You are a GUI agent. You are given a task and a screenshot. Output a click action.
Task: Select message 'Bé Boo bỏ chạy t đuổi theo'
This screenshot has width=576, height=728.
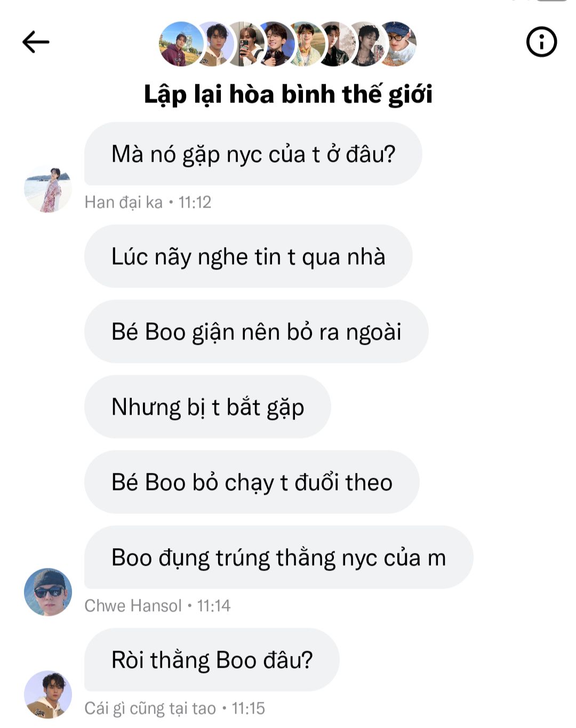(x=252, y=482)
